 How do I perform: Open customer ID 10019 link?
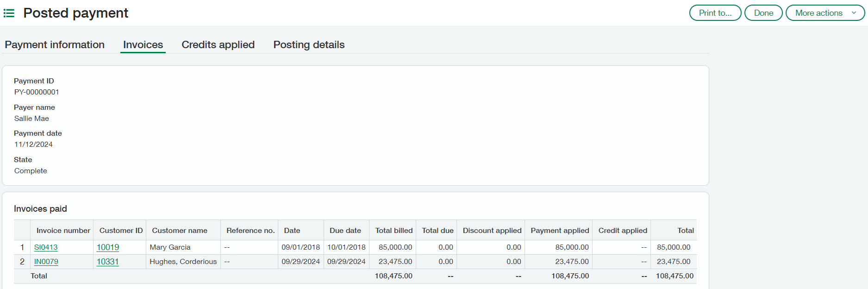pos(108,247)
